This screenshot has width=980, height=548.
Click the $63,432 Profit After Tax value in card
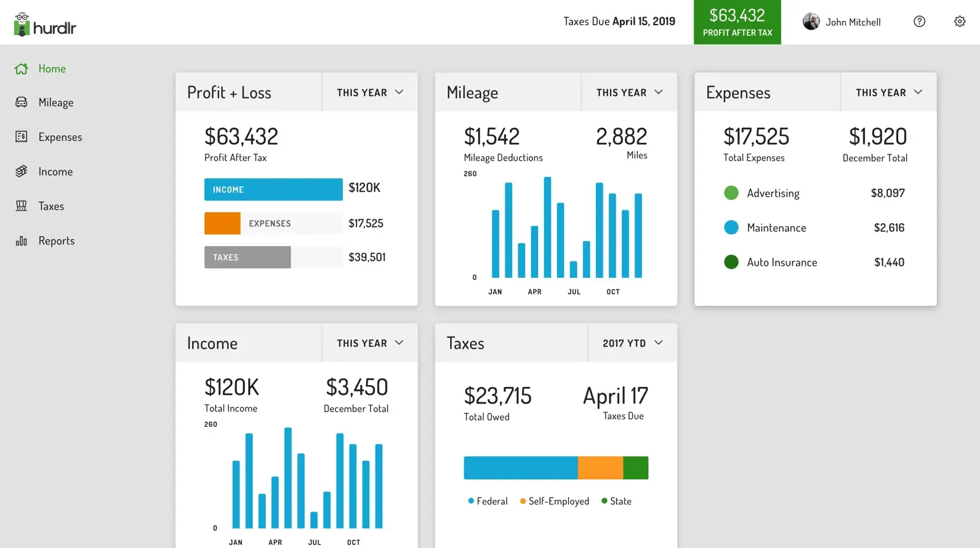241,137
